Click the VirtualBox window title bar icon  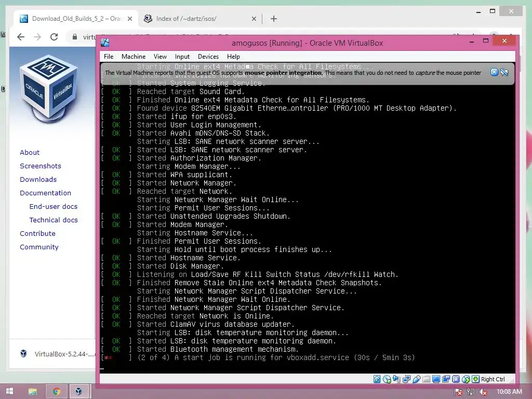(x=105, y=43)
